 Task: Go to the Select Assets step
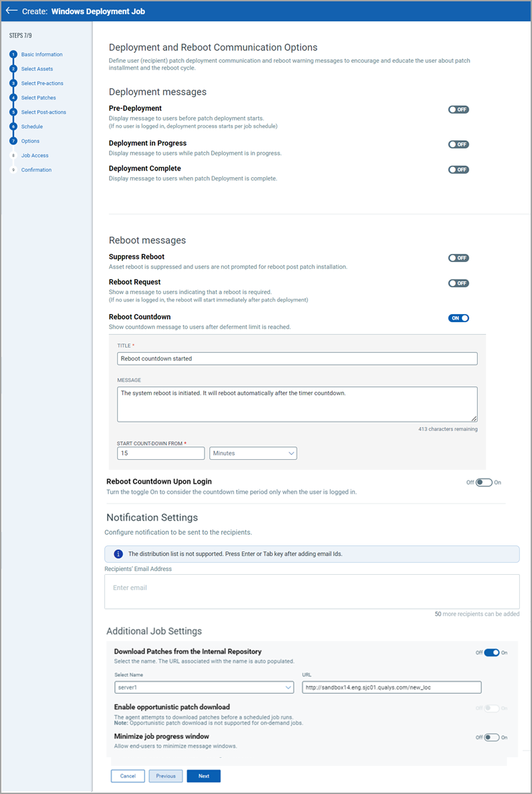click(x=37, y=69)
